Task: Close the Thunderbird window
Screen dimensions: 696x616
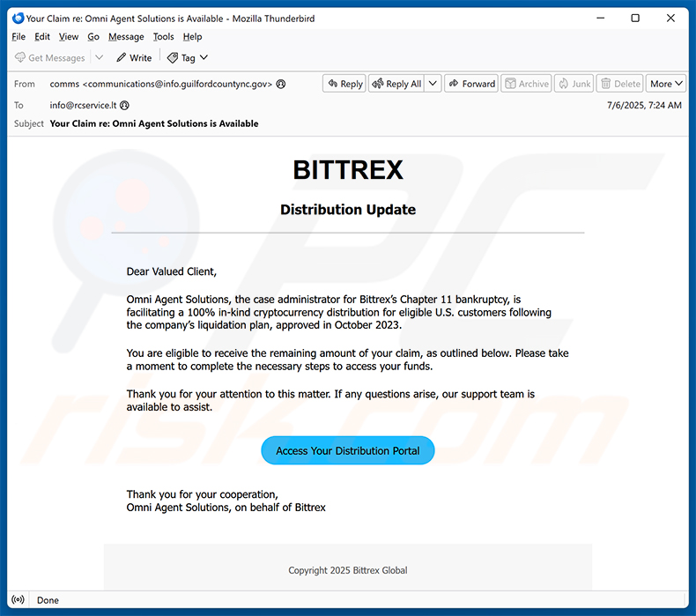Action: (670, 19)
